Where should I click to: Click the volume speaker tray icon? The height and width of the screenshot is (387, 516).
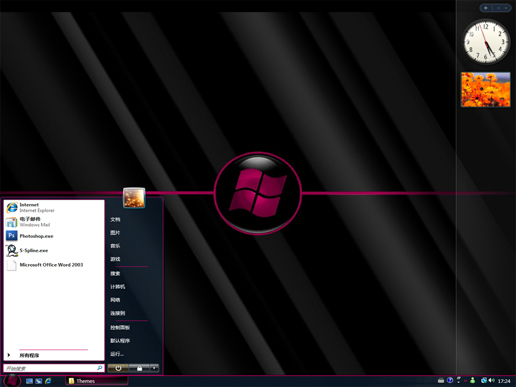[492, 380]
